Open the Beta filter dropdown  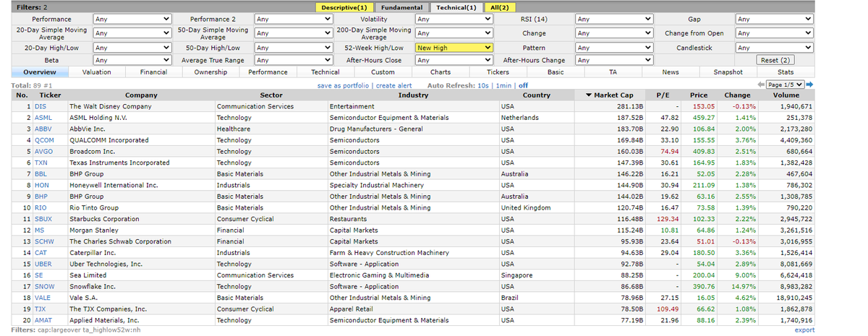(132, 61)
